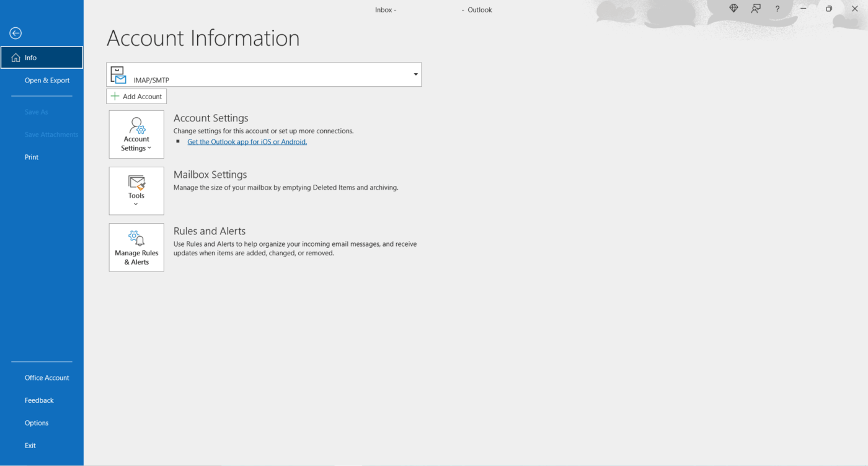Screen dimensions: 868x466
Task: Select Office Account in the sidebar
Action: click(x=46, y=377)
